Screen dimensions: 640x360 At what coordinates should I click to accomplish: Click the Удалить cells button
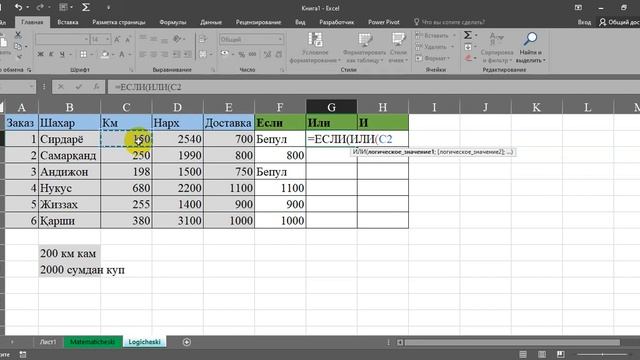point(435,47)
